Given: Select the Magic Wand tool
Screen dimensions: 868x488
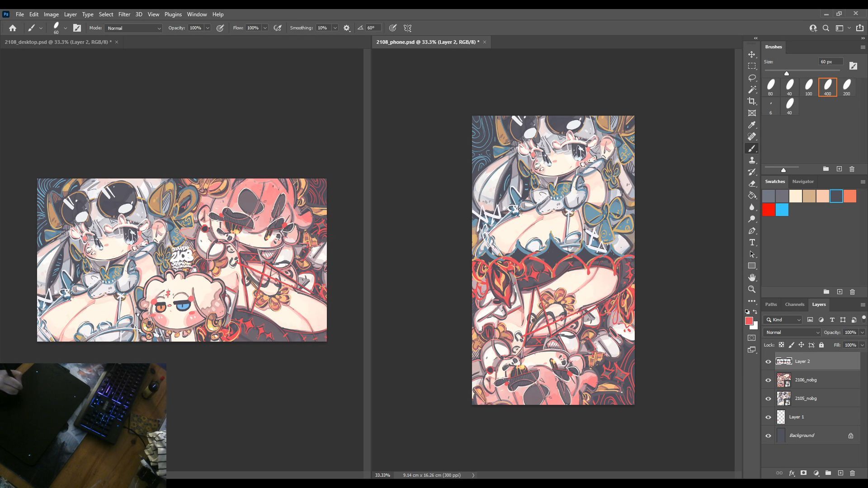Looking at the screenshot, I should 752,89.
